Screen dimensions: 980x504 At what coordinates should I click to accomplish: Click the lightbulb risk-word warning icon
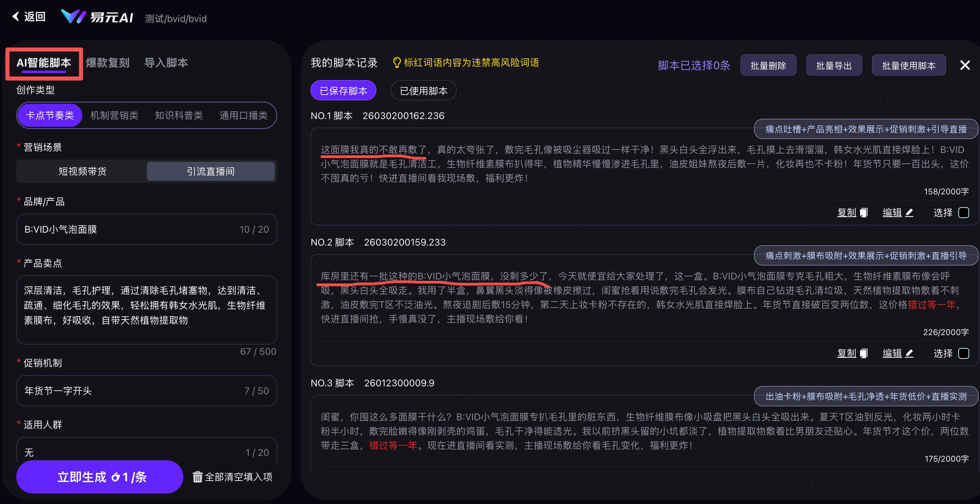click(397, 63)
